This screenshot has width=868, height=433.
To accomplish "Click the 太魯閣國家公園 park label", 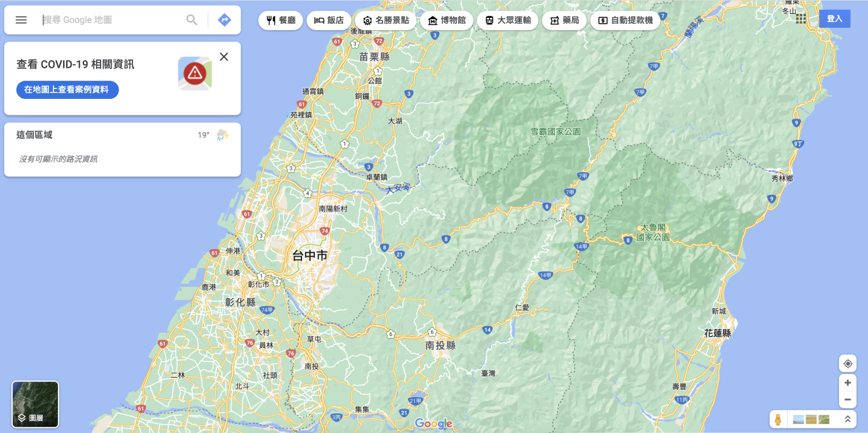I will [653, 232].
